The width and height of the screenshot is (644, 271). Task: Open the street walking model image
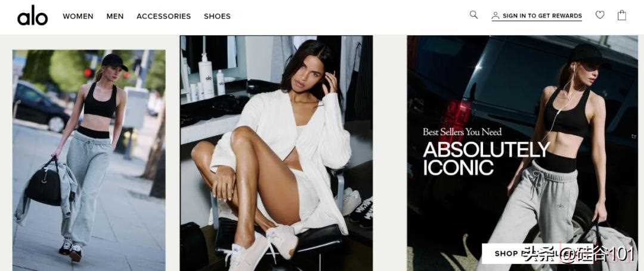click(x=89, y=161)
